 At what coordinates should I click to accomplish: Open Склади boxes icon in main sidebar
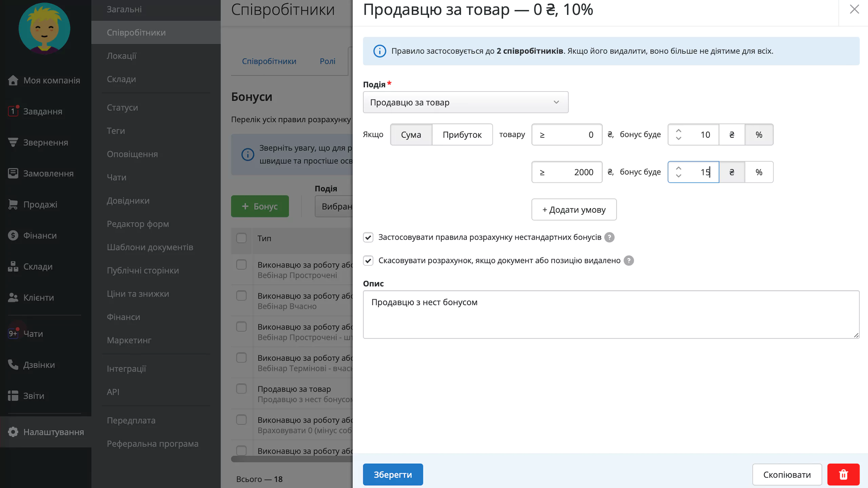click(13, 266)
